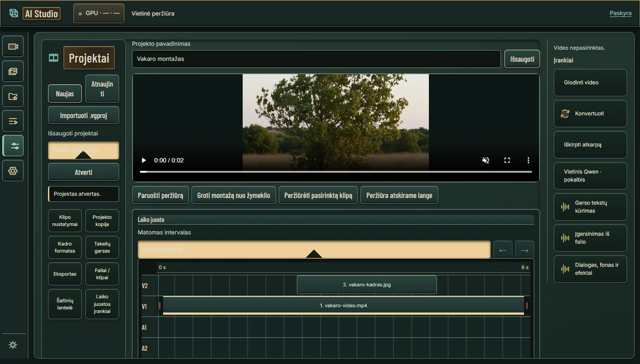This screenshot has height=364, width=640.
Task: Open the Kadro formatas panel
Action: tap(65, 247)
